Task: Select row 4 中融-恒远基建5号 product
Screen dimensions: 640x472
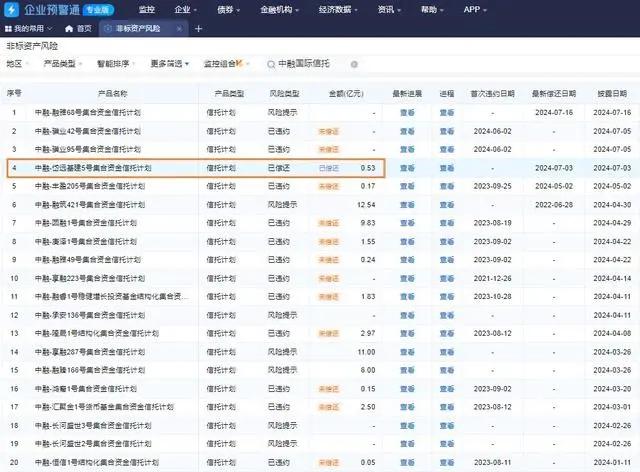Action: tap(196, 168)
